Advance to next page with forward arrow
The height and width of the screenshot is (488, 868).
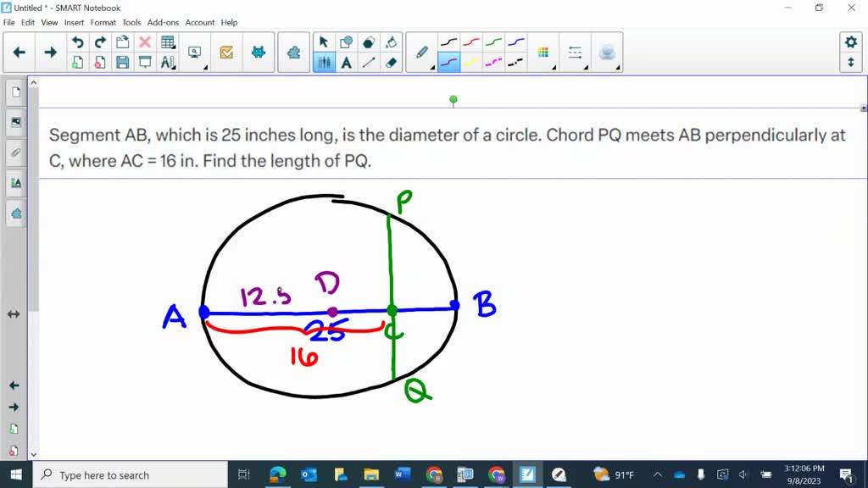point(49,53)
